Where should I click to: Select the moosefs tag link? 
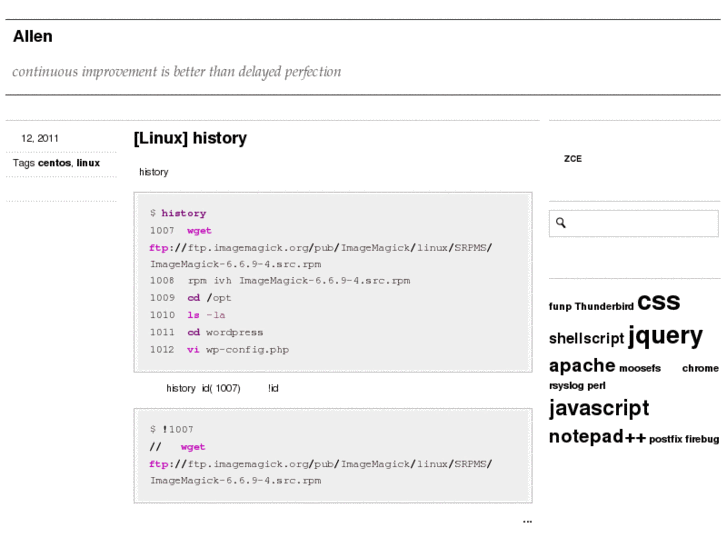(639, 368)
